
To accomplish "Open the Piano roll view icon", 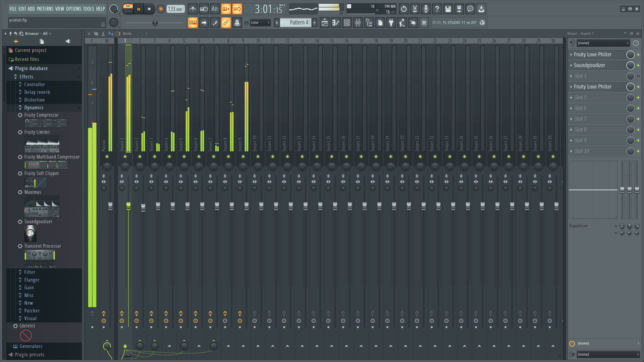I will (336, 23).
